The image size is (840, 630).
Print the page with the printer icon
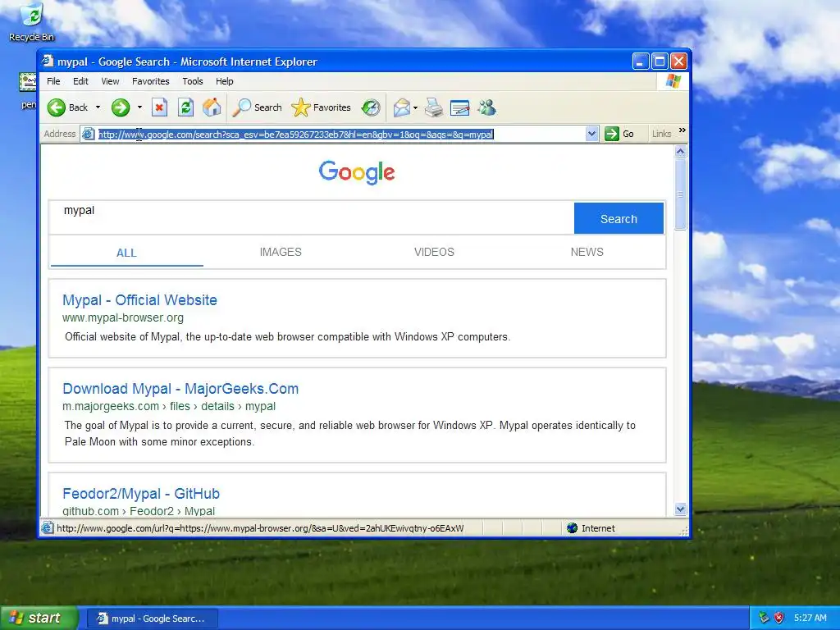coord(434,107)
